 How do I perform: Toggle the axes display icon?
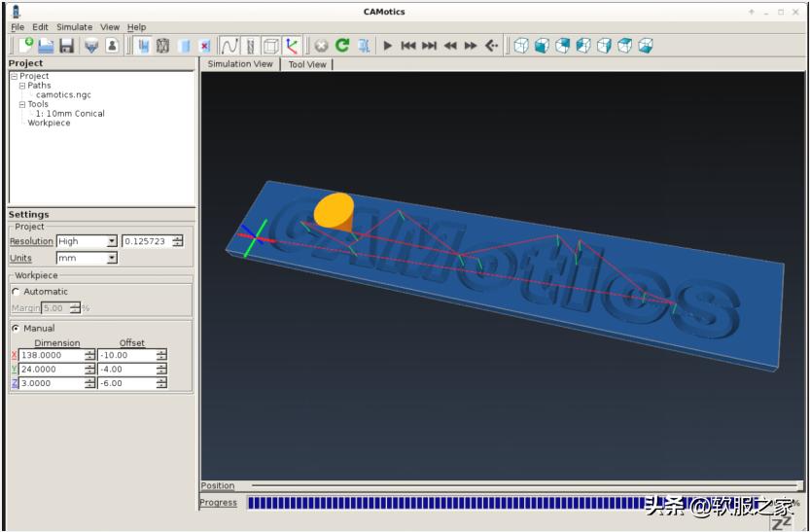pos(292,46)
